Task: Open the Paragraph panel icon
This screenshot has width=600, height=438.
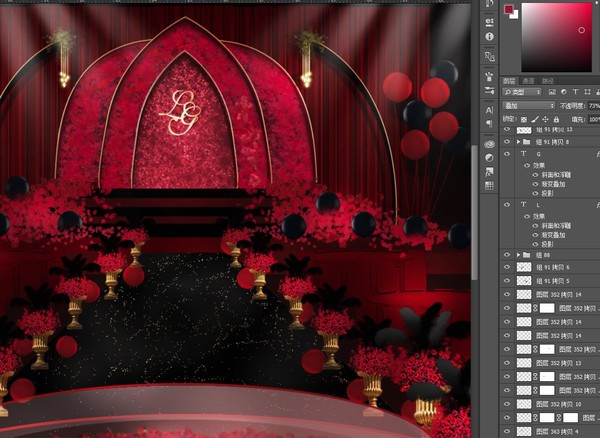Action: point(489,124)
